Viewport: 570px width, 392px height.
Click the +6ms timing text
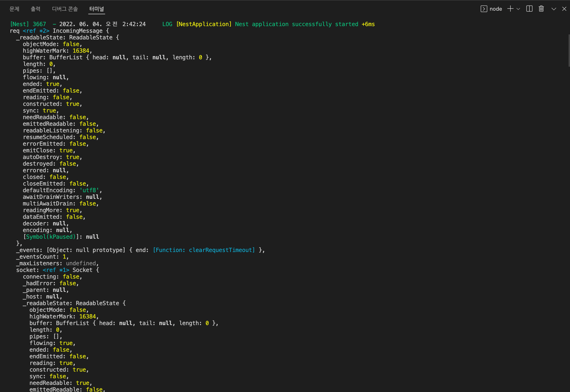tap(368, 24)
